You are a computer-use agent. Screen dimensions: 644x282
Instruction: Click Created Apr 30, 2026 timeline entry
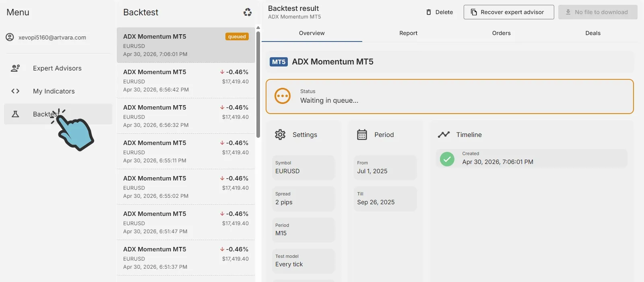tap(531, 158)
